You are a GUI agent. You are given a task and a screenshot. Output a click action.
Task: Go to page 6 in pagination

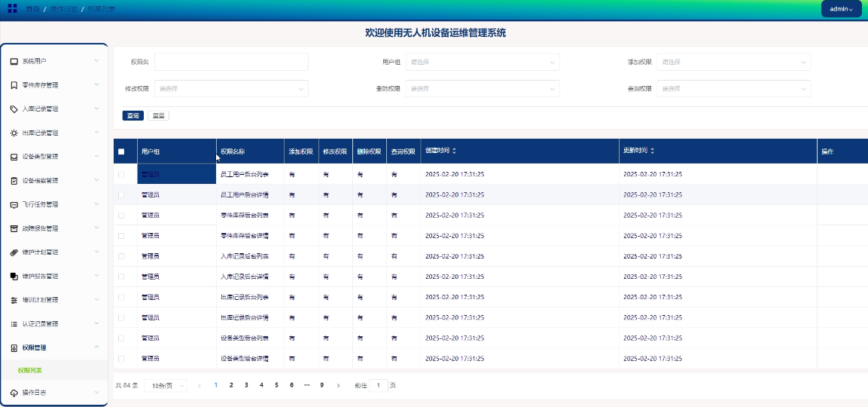[x=291, y=385]
